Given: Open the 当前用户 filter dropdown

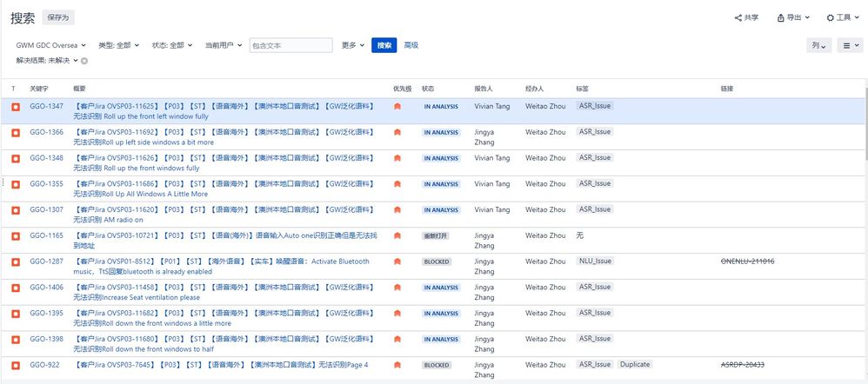Looking at the screenshot, I should coord(224,45).
